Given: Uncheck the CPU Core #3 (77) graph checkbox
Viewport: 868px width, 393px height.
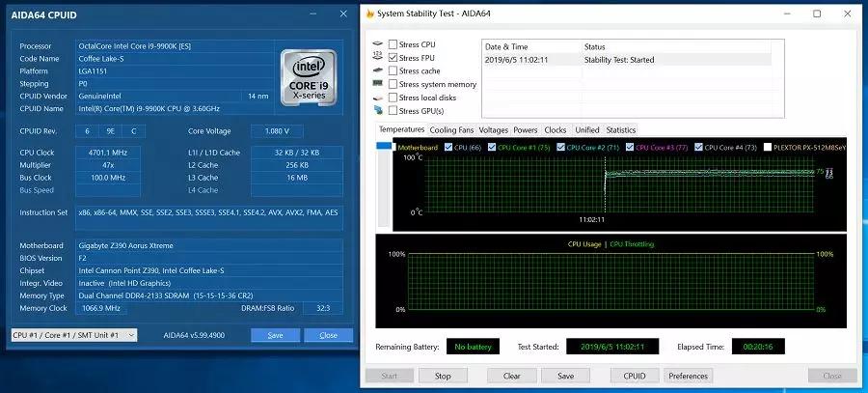Looking at the screenshot, I should tap(630, 147).
